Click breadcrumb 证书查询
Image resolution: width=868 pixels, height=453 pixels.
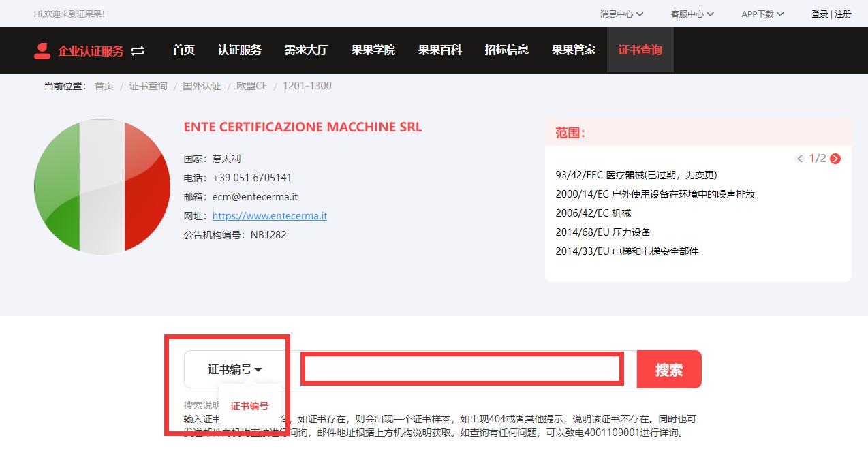148,86
